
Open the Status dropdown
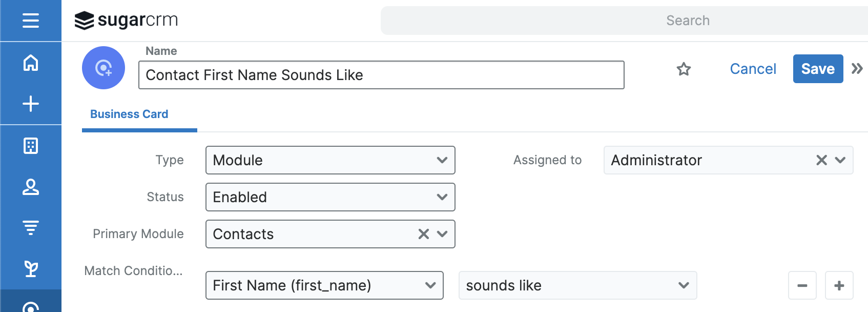point(330,197)
